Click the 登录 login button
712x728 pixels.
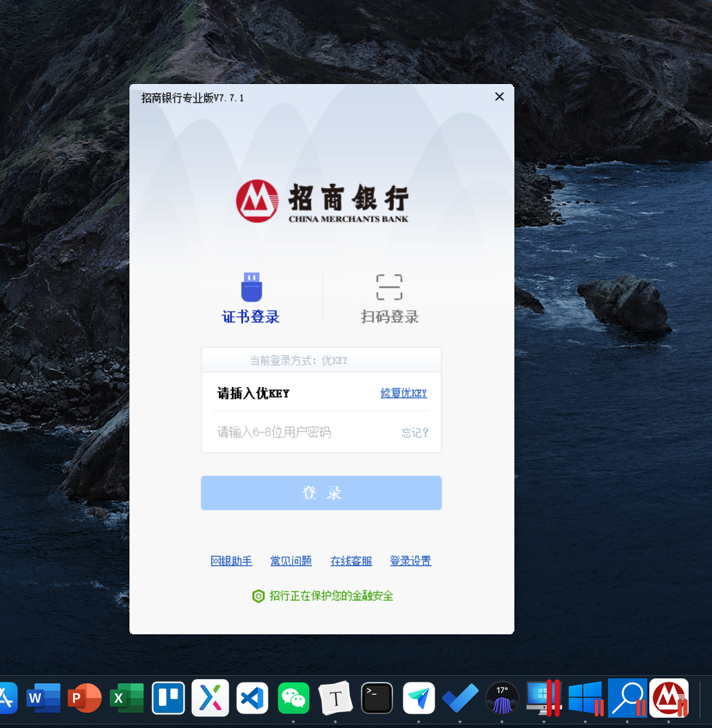click(321, 492)
